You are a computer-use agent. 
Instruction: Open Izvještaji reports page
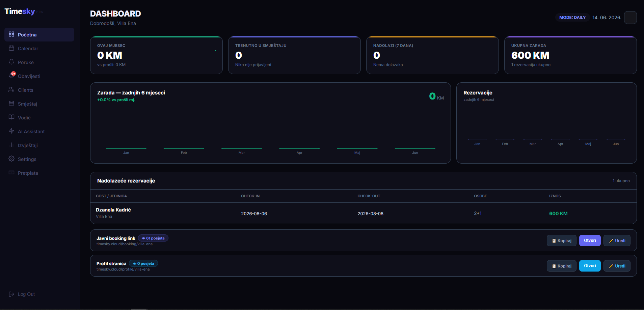point(39,145)
